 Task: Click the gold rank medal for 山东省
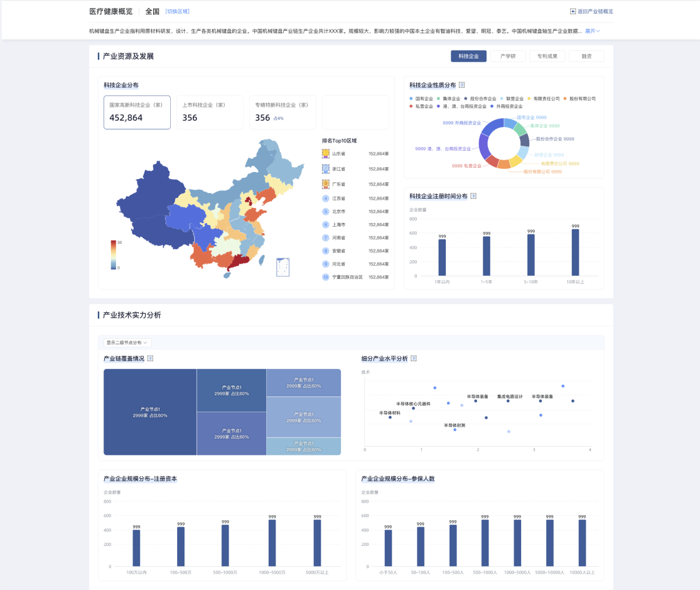[x=326, y=154]
